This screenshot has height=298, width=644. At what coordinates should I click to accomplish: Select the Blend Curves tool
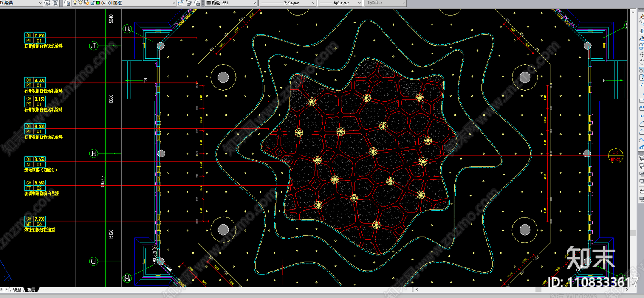(641, 139)
